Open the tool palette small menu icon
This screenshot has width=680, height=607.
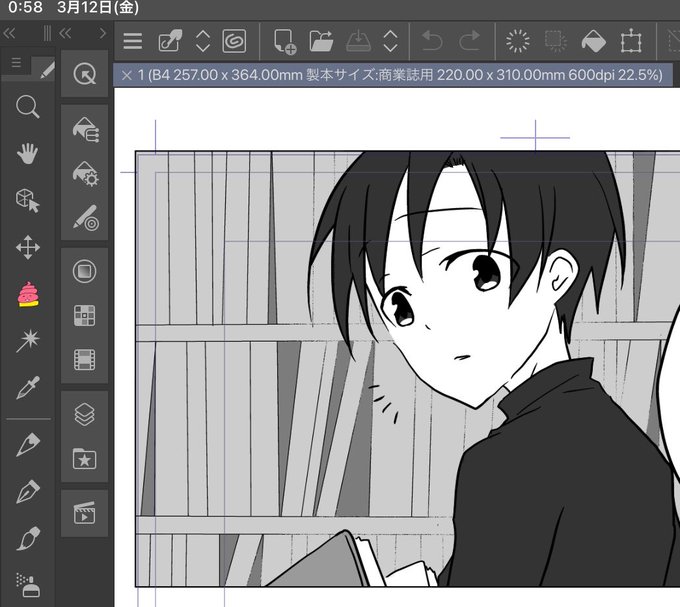[x=16, y=63]
